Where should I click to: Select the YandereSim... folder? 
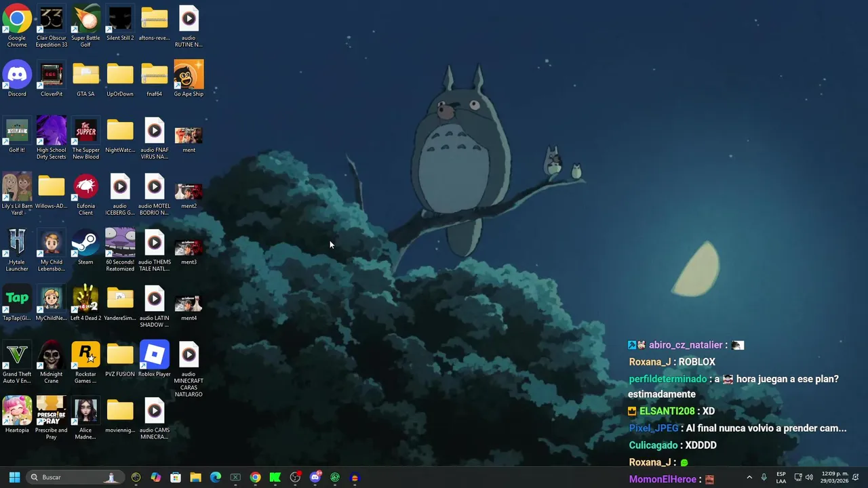[120, 304]
